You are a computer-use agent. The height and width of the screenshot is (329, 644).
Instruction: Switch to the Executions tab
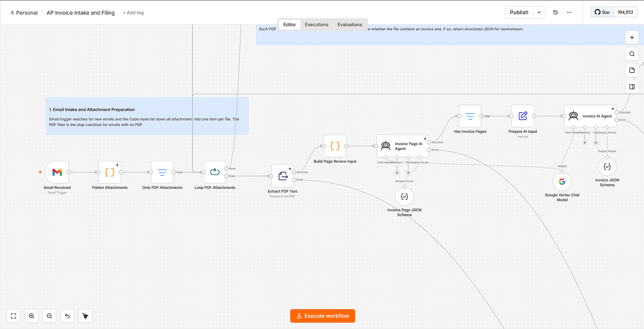(316, 24)
